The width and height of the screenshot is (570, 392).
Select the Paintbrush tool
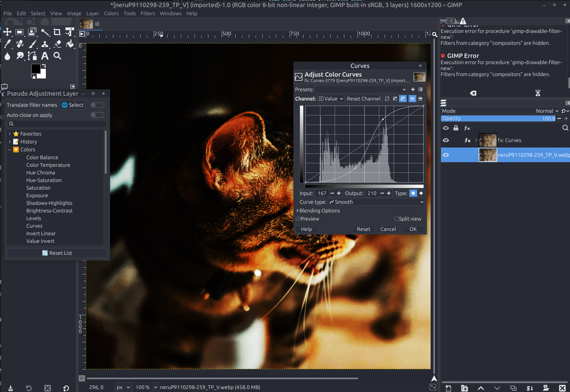point(32,44)
